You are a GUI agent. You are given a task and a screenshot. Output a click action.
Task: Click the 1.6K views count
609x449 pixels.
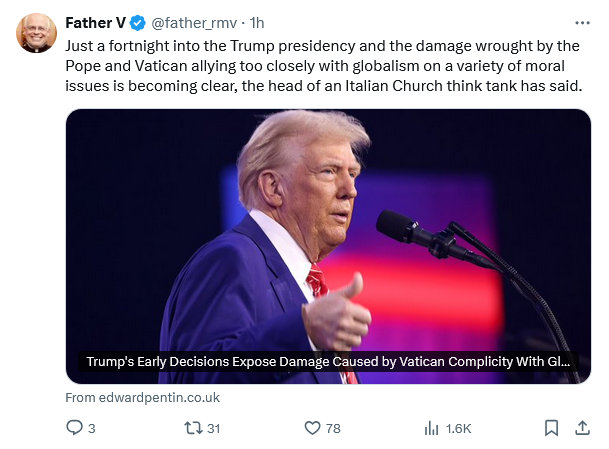point(458,428)
